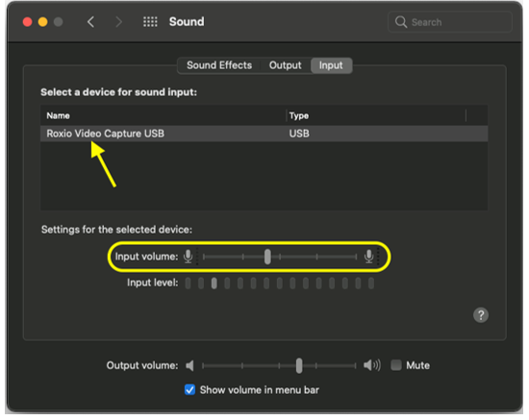The height and width of the screenshot is (420, 529).
Task: Click the Output volume slider handle
Action: pyautogui.click(x=299, y=365)
